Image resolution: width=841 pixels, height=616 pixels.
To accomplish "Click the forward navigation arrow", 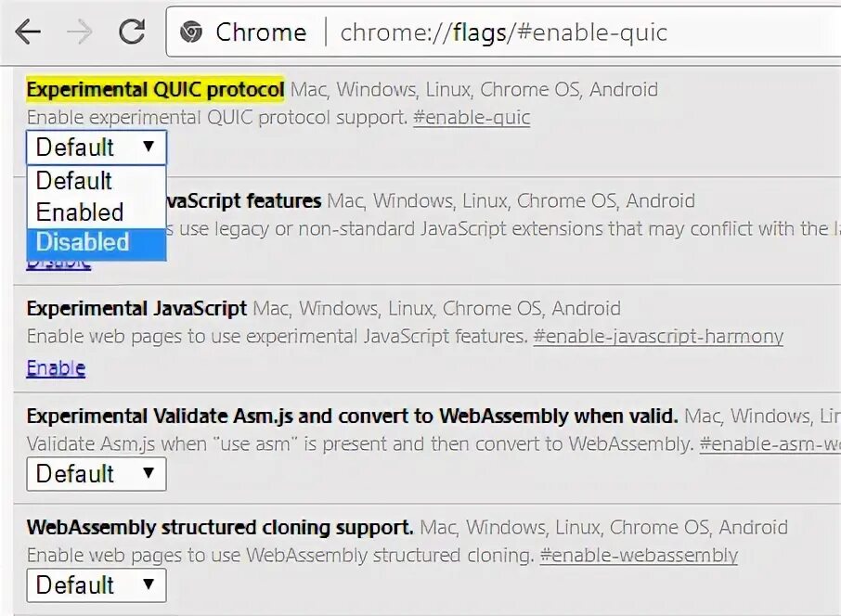I will point(81,32).
